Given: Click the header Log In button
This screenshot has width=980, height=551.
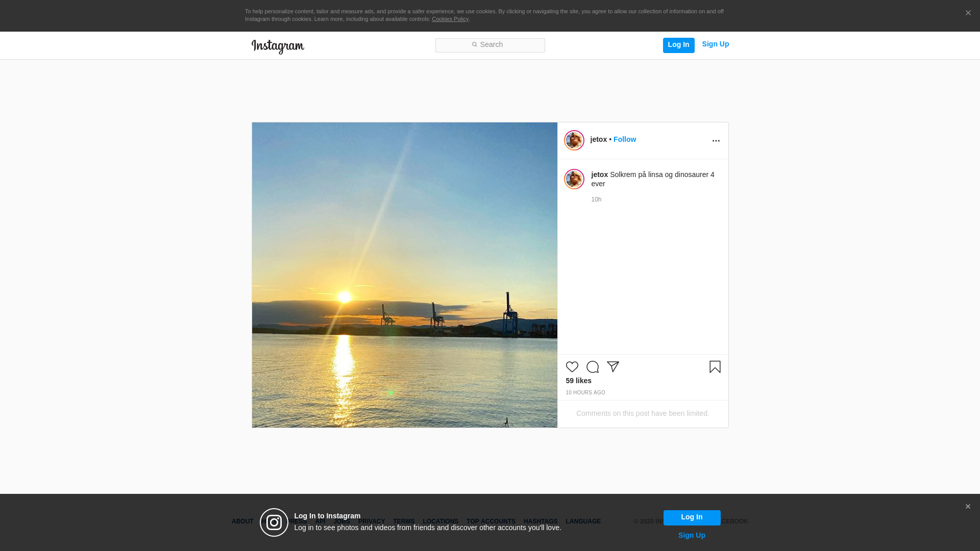Looking at the screenshot, I should [678, 45].
